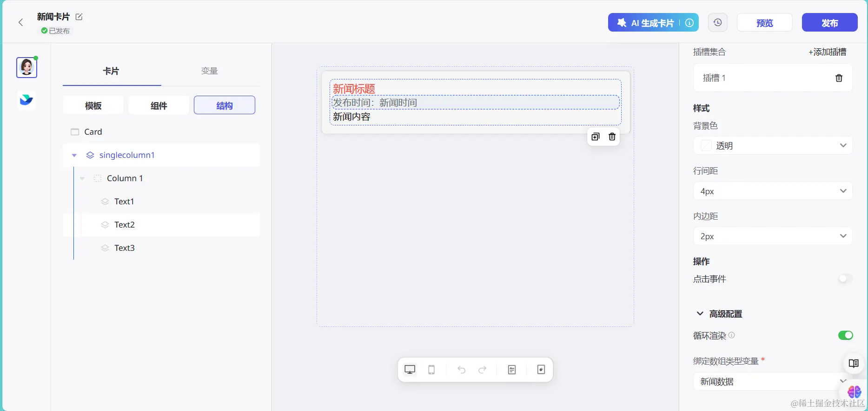868x411 pixels.
Task: Select the 发布时间:新闻时间 text on canvas
Action: tap(375, 103)
